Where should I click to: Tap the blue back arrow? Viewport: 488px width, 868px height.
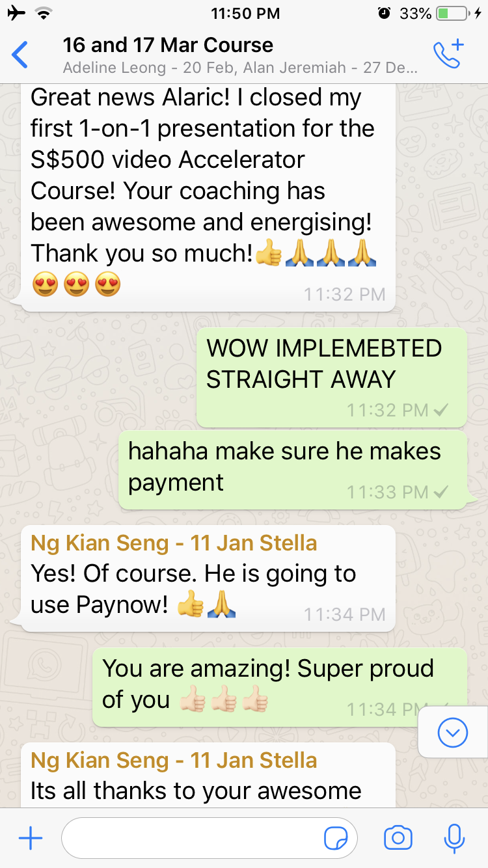pos(20,55)
